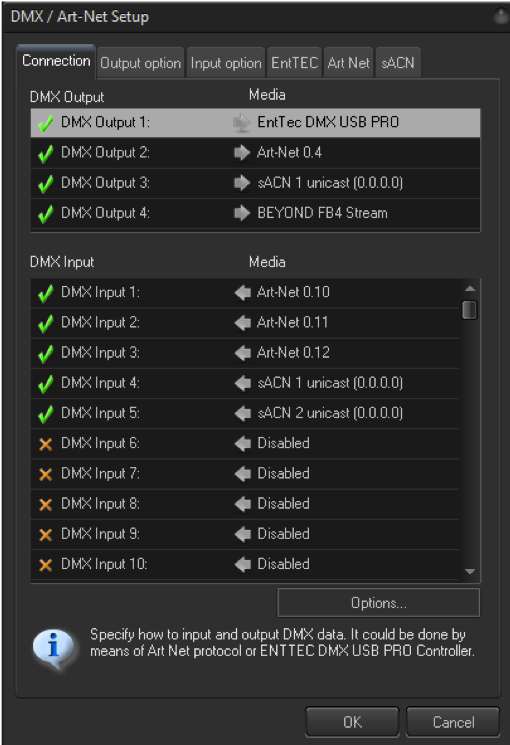
Task: Click the input arrow beside sACN 2 unicast
Action: (x=242, y=413)
